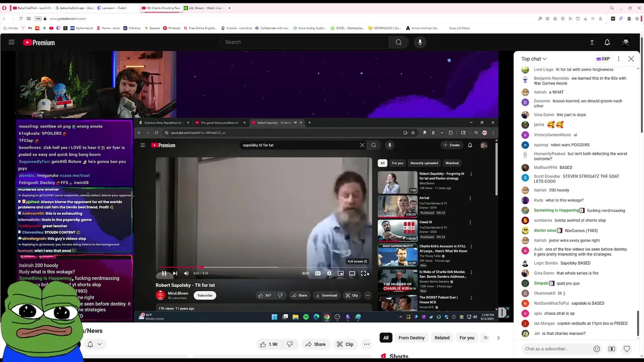Open a new tab in inner browser
Viewport: 644px width, 362px height.
pyautogui.click(x=309, y=123)
